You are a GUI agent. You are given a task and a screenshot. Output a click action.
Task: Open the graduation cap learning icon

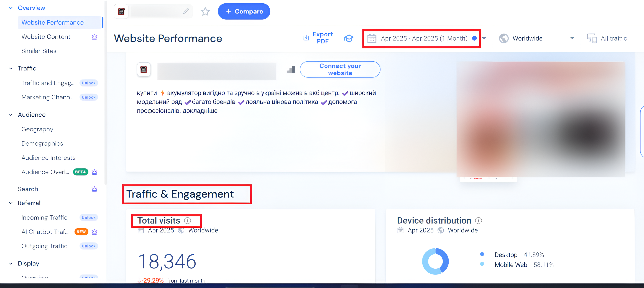(349, 38)
